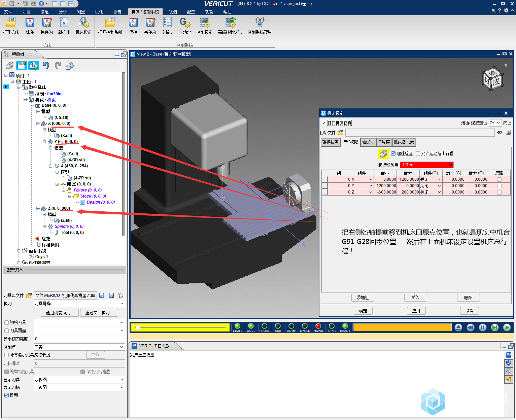Collapse the Z (0, 0, 800) tree node

(x=38, y=208)
